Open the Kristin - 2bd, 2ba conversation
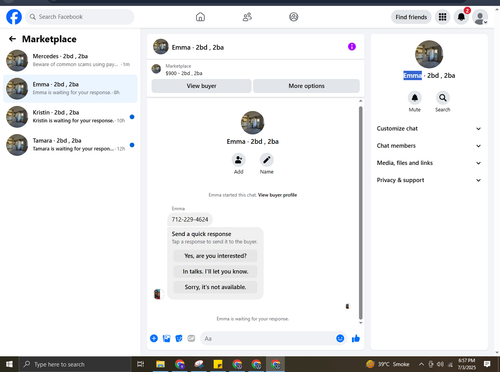Viewport: 500px width, 372px height. click(70, 117)
